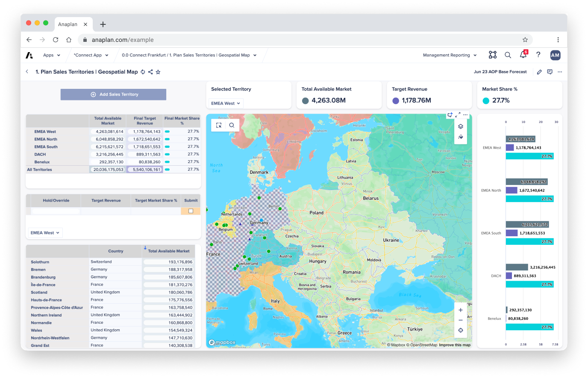
Task: Sort by the Total Available Market column header
Action: click(x=169, y=251)
